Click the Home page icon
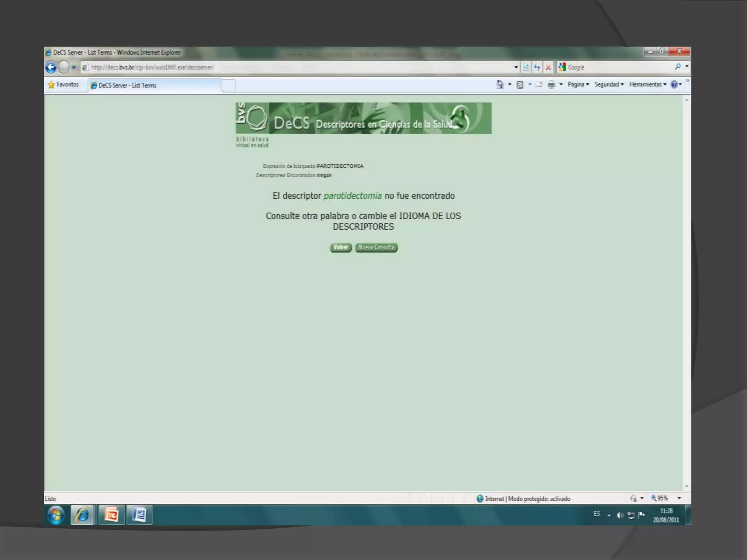The image size is (747, 560). tap(500, 85)
